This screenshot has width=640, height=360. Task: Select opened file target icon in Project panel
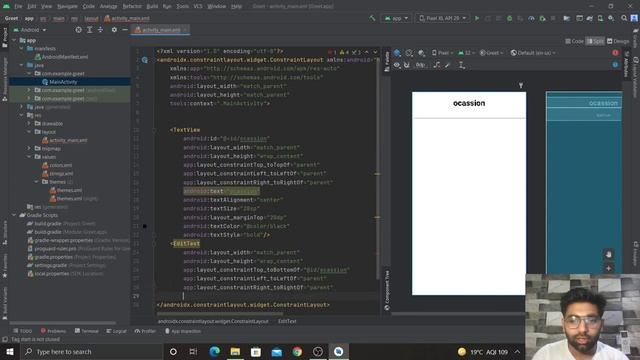(78, 30)
